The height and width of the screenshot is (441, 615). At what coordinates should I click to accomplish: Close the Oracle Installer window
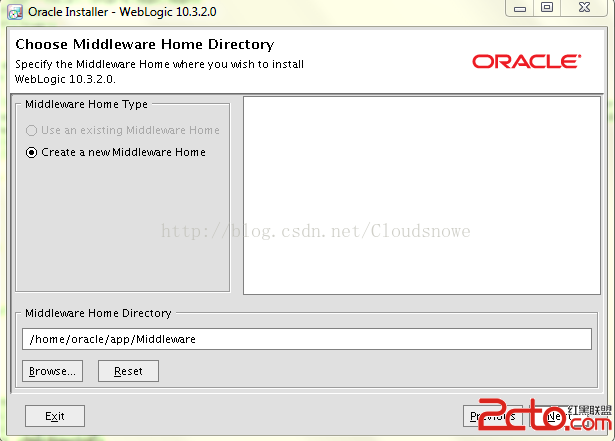[x=584, y=7]
